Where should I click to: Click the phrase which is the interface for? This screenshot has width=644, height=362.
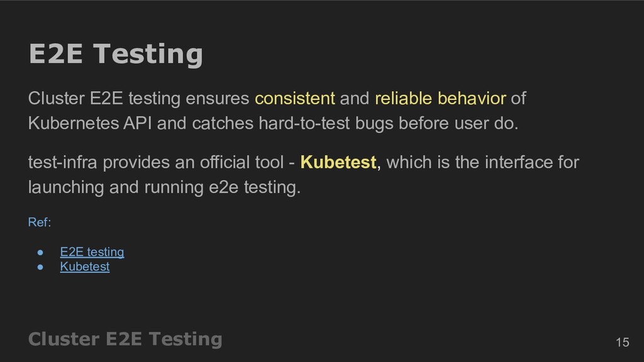click(482, 163)
